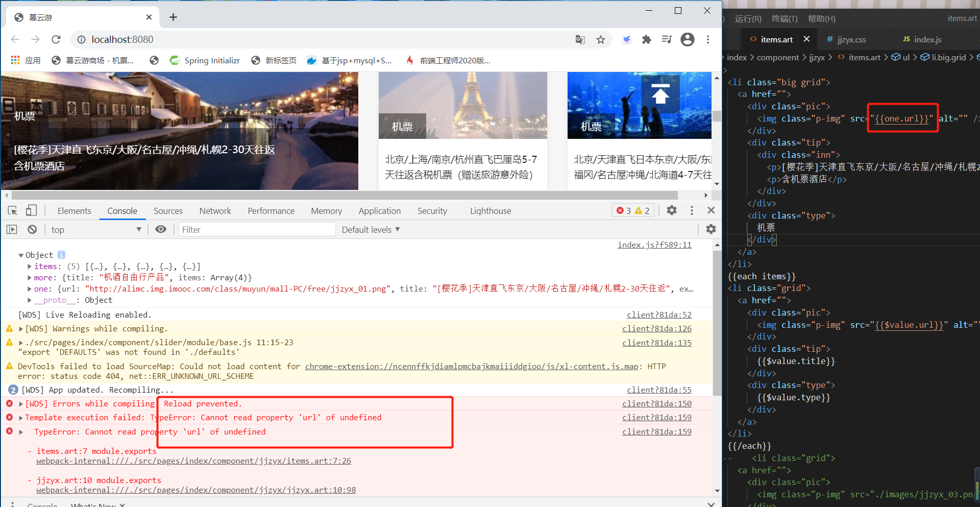Screen dimensions: 980x507
Task: Toggle the bookmark star for localhost:8080
Action: click(601, 39)
